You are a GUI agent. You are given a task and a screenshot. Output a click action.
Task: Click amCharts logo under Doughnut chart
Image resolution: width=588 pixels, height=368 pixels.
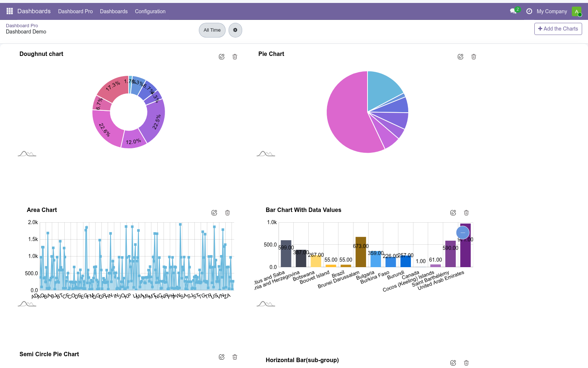coord(27,154)
